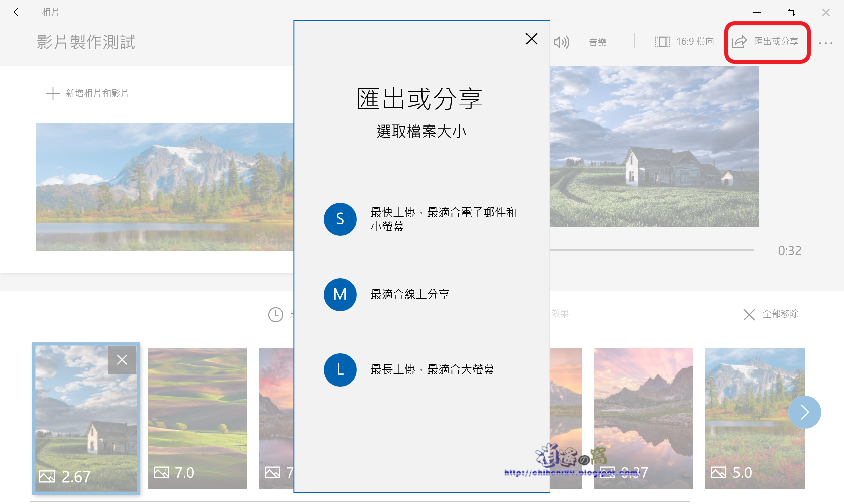Open the 16:9 橫向 orientation setting
The image size is (844, 504).
click(695, 42)
